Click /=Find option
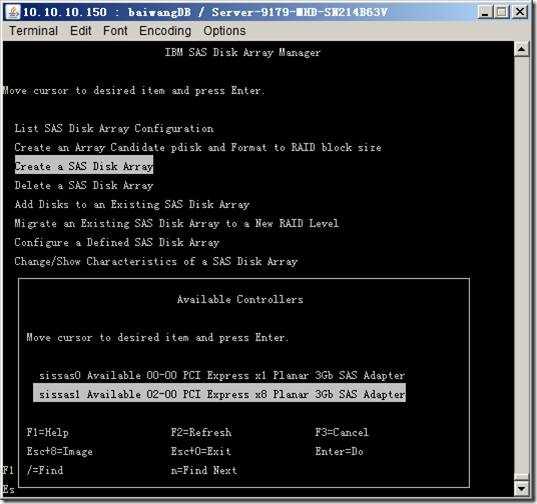Image resolution: width=537 pixels, height=504 pixels. click(45, 470)
